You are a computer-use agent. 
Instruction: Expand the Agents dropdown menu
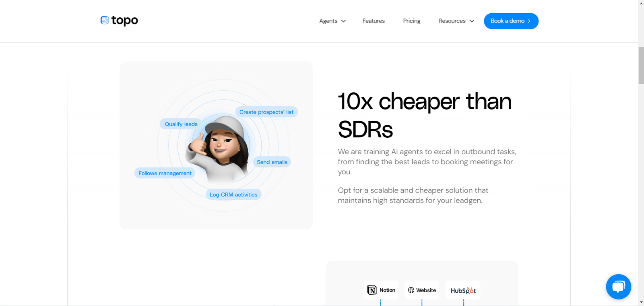pyautogui.click(x=332, y=21)
